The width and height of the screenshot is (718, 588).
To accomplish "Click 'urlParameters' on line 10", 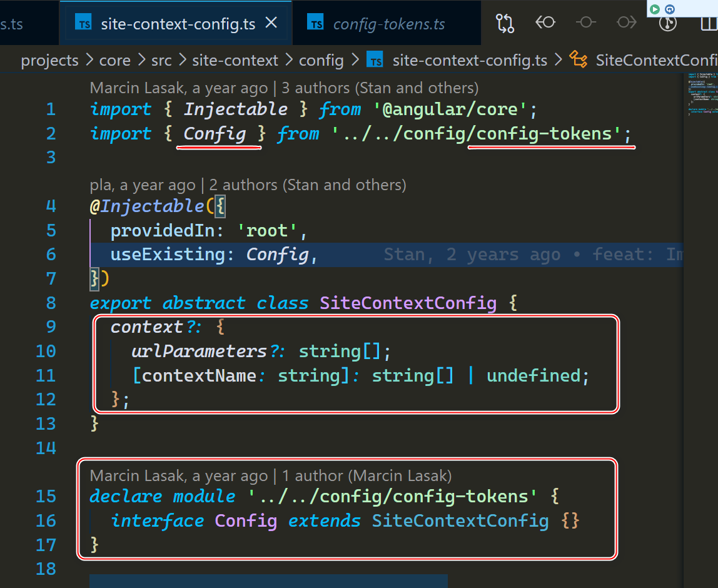I will coord(199,352).
